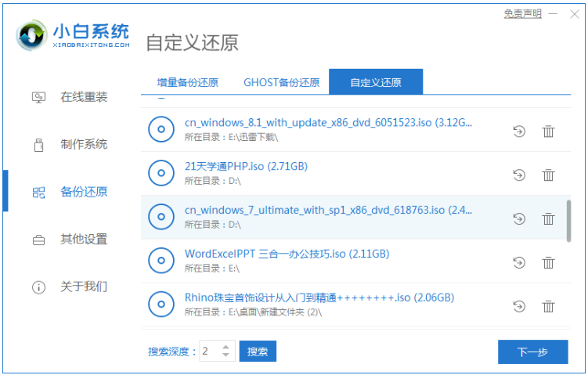Select cn_windows_7_ultimate_with_sp1_x86 ISO file name

tap(328, 210)
